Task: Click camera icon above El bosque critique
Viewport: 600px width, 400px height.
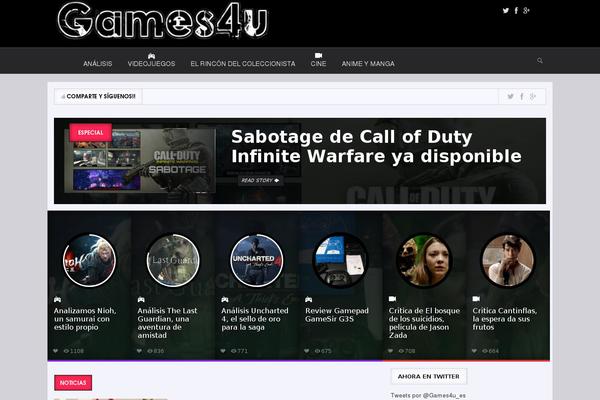Action: [392, 299]
